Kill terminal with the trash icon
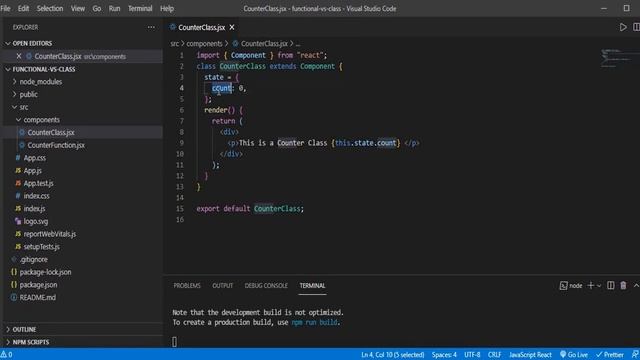640x360 pixels. pos(623,286)
